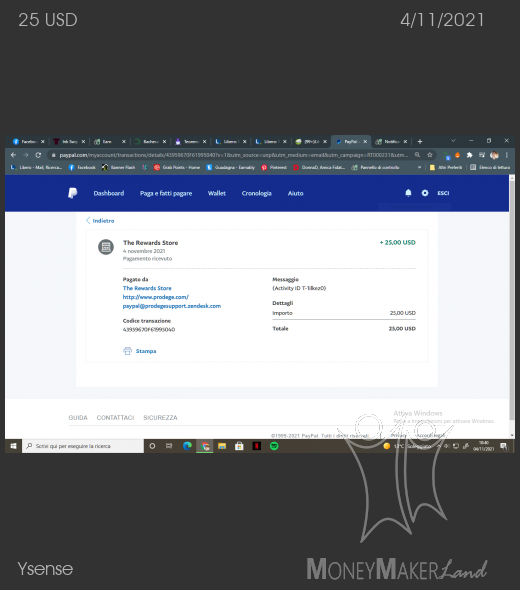Open the Aiuto menu item
Image resolution: width=520 pixels, height=590 pixels.
click(x=295, y=193)
